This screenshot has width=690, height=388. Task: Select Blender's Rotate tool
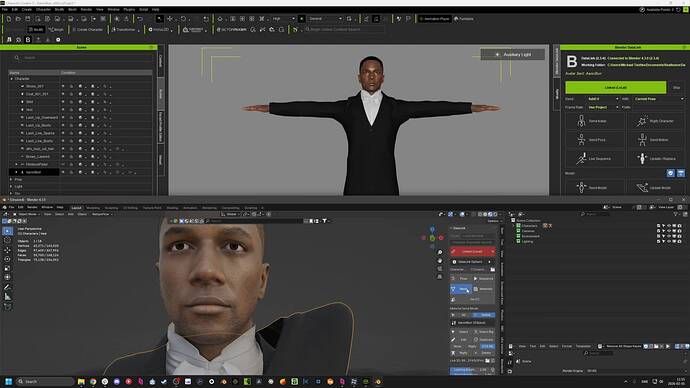(7, 259)
